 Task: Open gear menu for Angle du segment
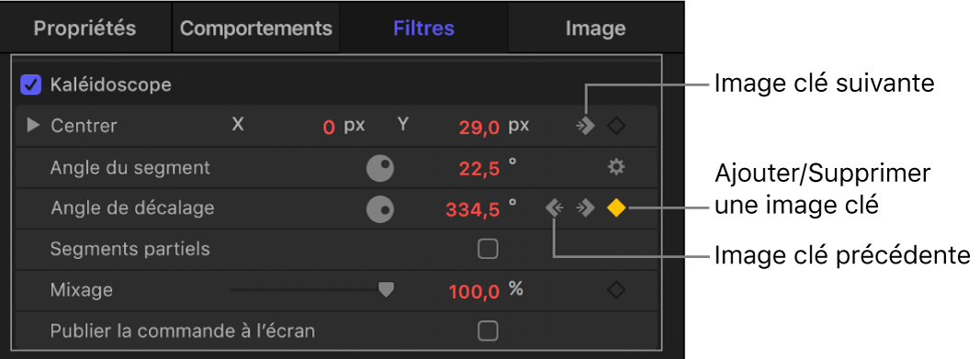click(x=616, y=167)
